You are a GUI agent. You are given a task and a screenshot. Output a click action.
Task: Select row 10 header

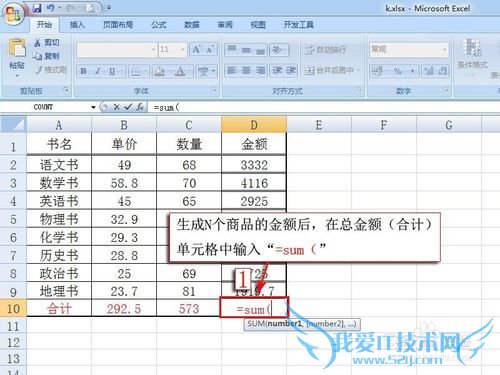coord(13,308)
